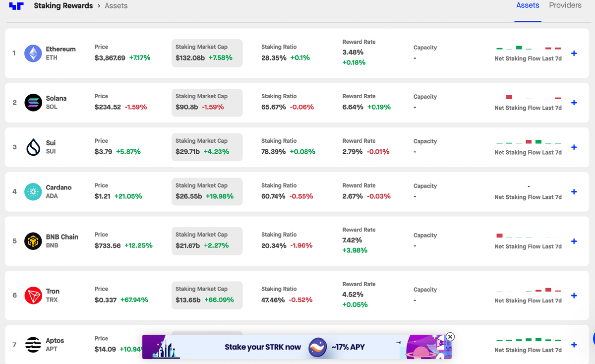Viewport: 595px width, 364px height.
Task: Click the Stake your STRK now banner
Action: tap(297, 347)
